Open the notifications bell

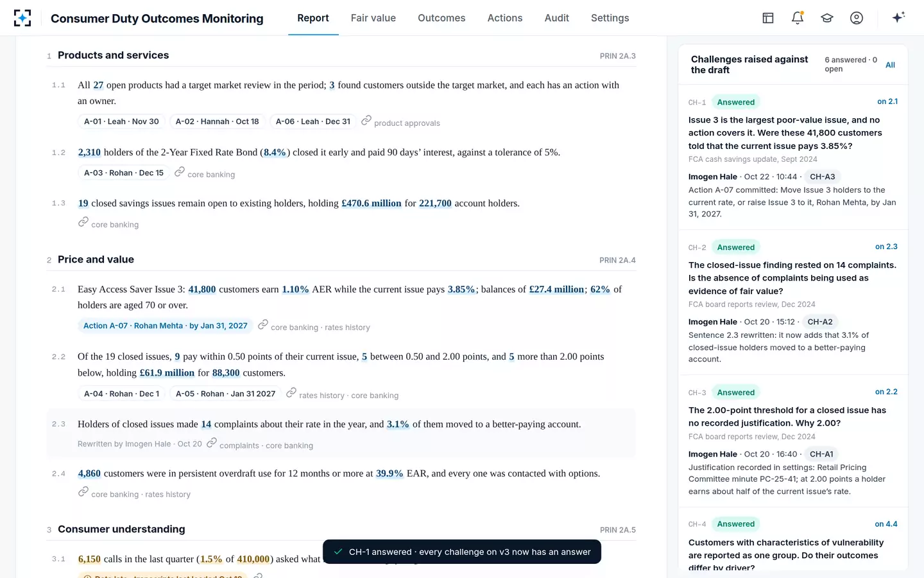(x=798, y=18)
